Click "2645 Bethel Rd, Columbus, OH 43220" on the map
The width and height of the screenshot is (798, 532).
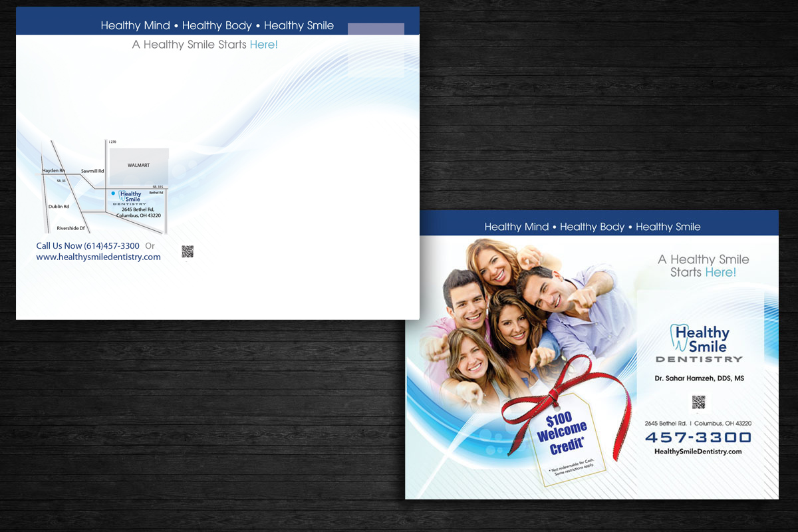coord(138,212)
